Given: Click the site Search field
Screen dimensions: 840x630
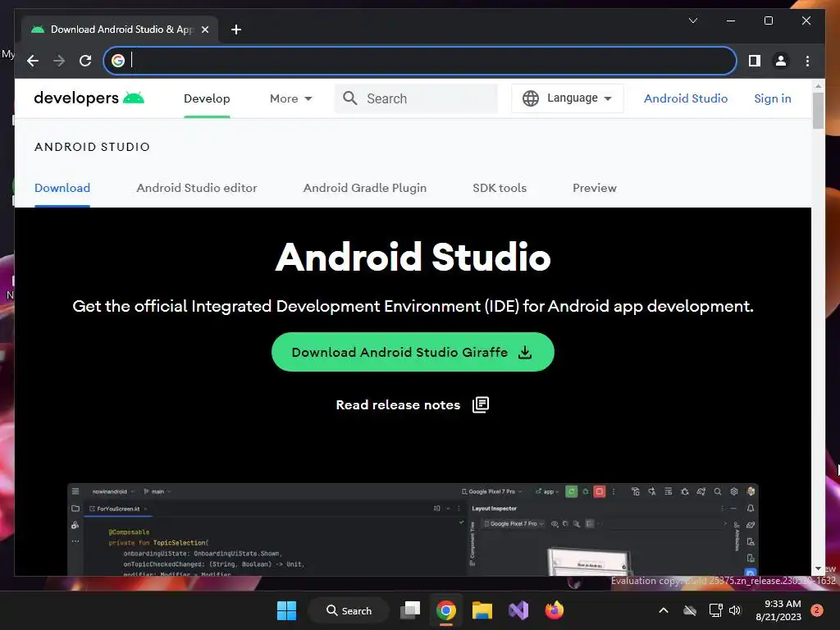Looking at the screenshot, I should tap(416, 98).
